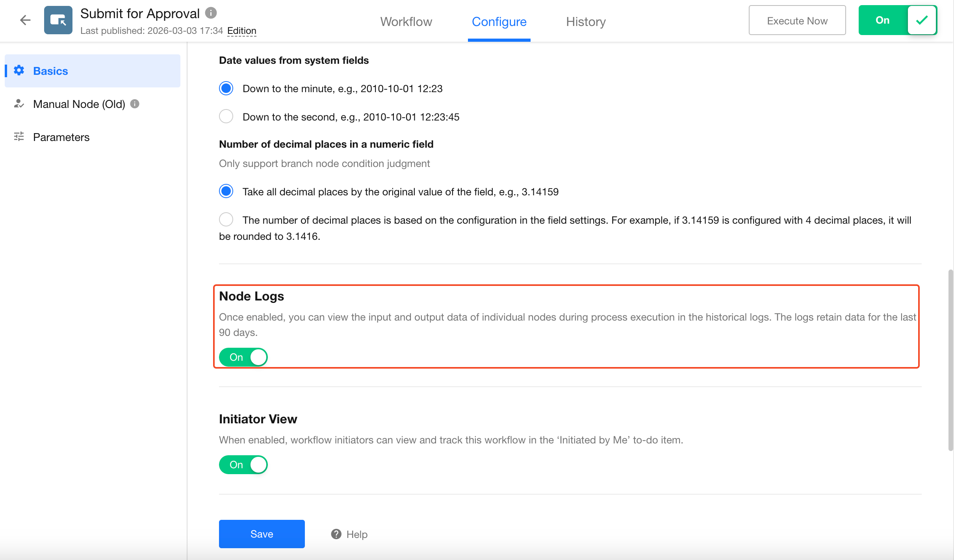Turn off the Node Logs toggle
The height and width of the screenshot is (560, 954).
click(x=243, y=357)
